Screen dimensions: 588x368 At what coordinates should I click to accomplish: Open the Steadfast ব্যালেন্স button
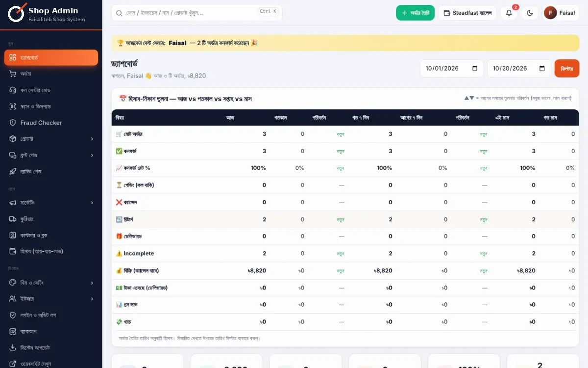pos(467,13)
